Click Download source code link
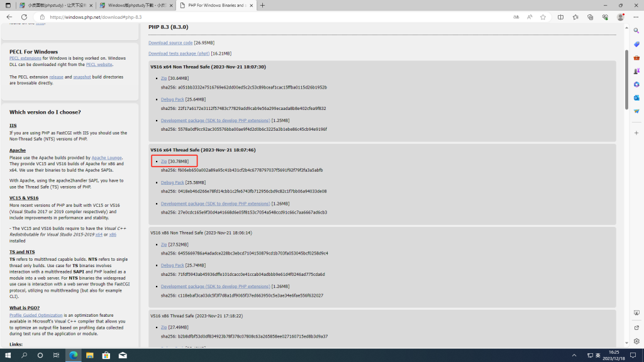The height and width of the screenshot is (362, 644). point(170,43)
